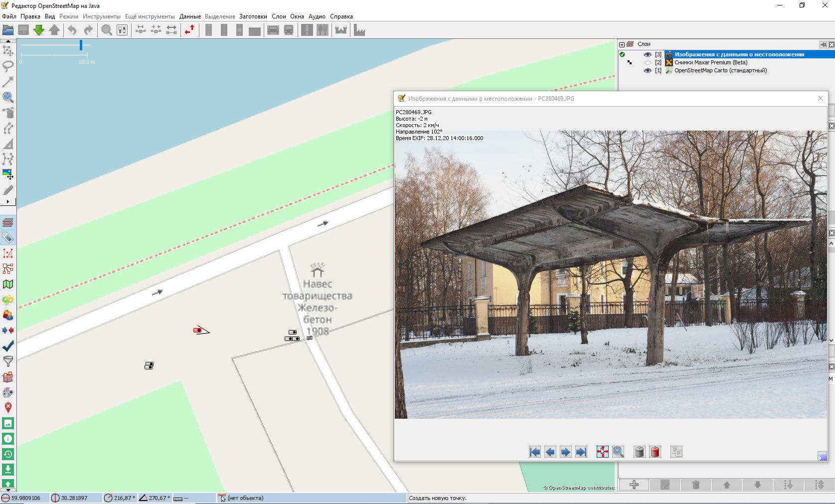
Task: Select the restaurant fork-and-spoon preset icon
Action: coord(323,30)
